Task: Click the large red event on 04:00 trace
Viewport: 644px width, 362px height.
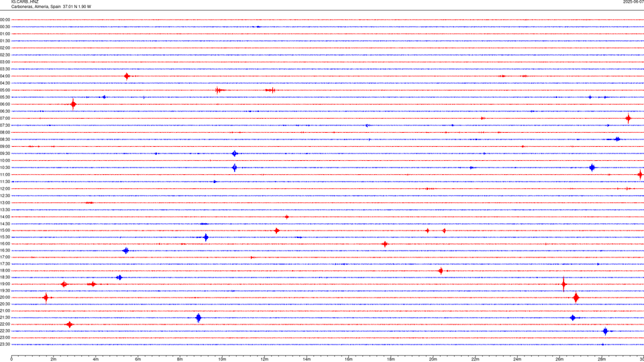Action: (x=127, y=76)
